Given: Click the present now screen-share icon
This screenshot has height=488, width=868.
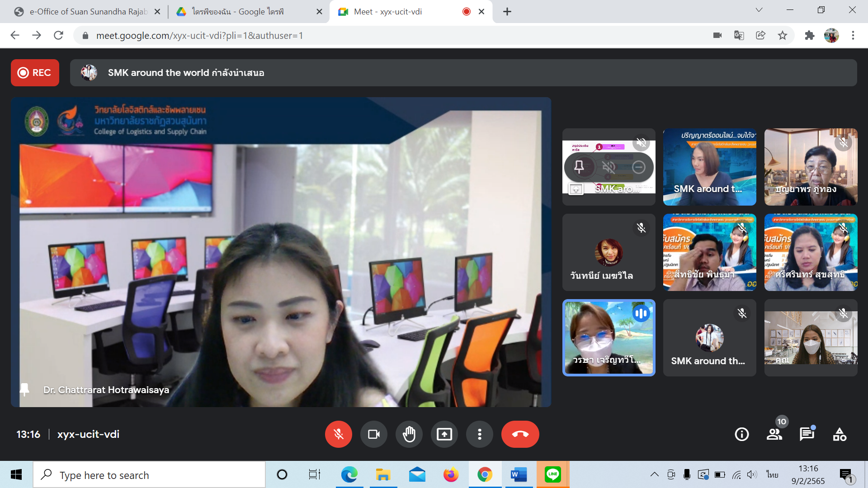Looking at the screenshot, I should coord(444,434).
